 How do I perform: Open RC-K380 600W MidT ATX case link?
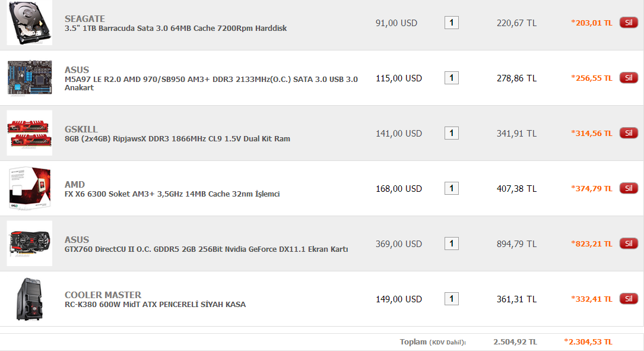coord(155,305)
